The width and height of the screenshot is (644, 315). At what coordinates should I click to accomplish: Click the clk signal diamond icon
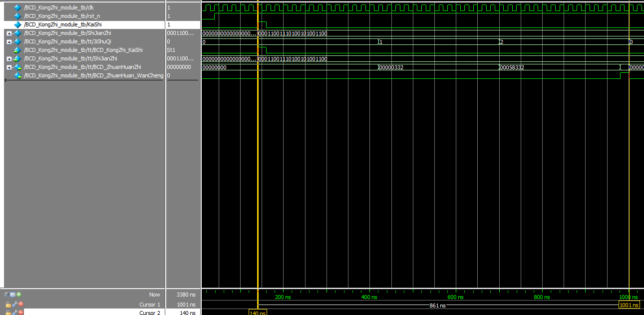[17, 7]
